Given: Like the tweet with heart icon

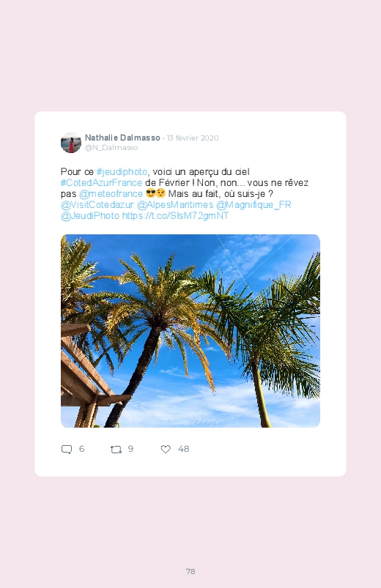Looking at the screenshot, I should 166,449.
